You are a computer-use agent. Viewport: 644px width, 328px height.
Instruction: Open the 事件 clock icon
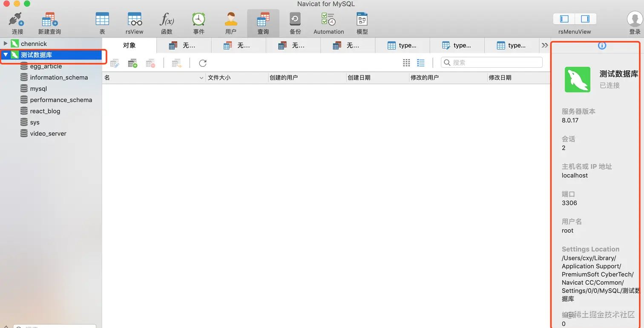tap(198, 20)
